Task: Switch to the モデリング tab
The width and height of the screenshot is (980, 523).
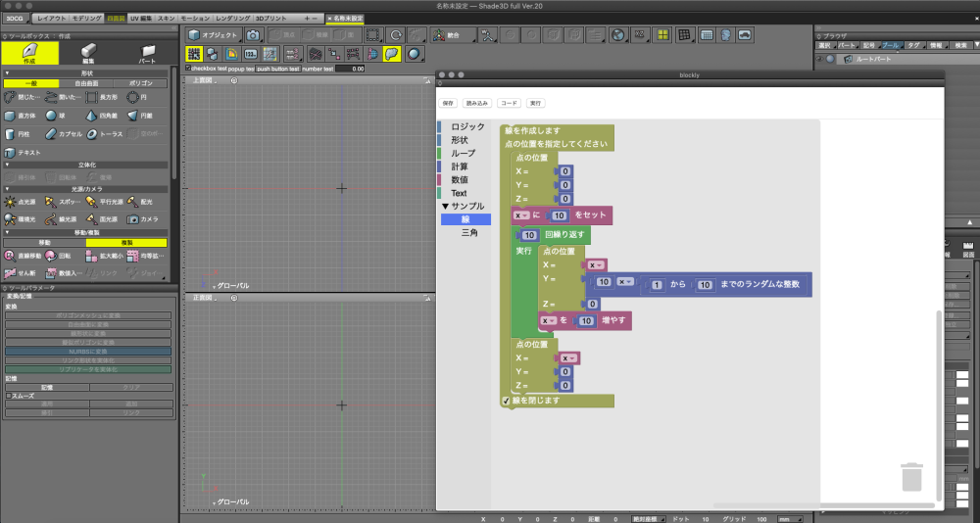Action: [86, 19]
